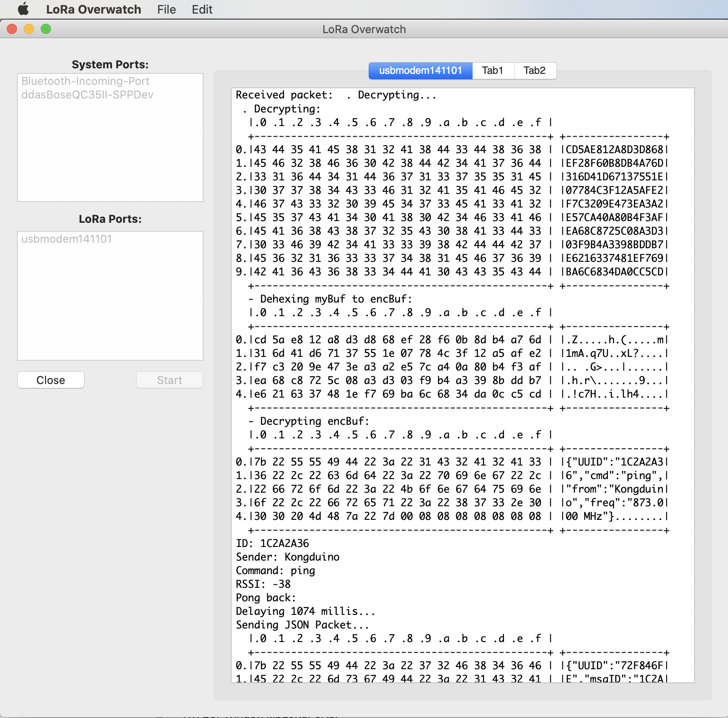Open the Apple menu
Viewport: 728px width, 718px height.
tap(24, 9)
